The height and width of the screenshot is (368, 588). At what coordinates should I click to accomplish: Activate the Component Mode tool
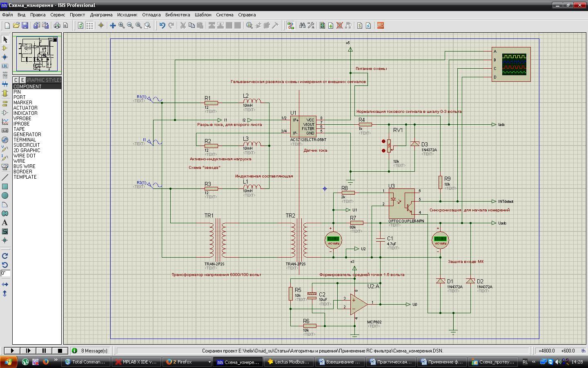(5, 48)
